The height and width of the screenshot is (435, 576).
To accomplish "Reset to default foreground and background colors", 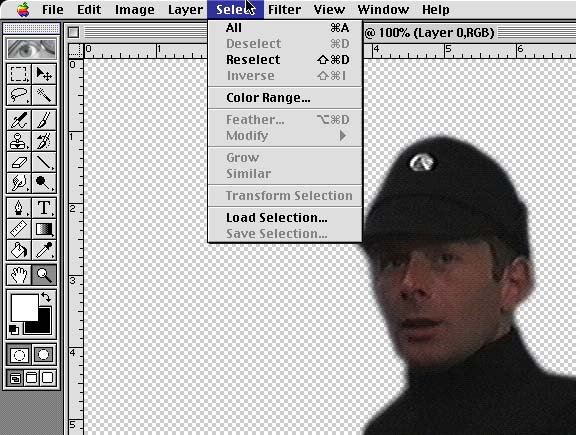I will [x=14, y=330].
